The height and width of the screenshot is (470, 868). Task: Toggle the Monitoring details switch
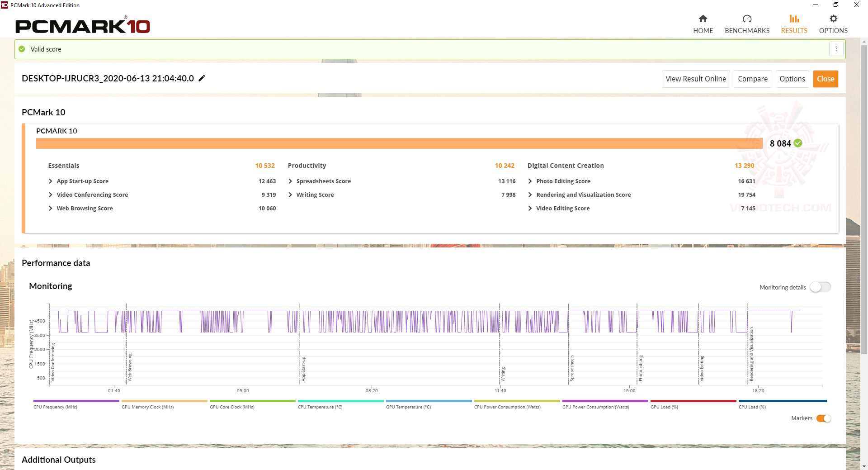coord(820,287)
